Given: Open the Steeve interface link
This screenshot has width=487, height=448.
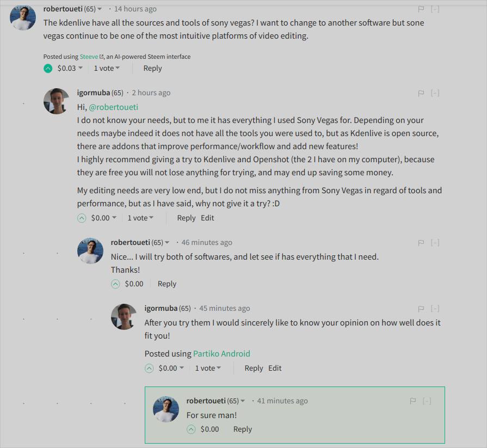Looking at the screenshot, I should click(x=90, y=57).
